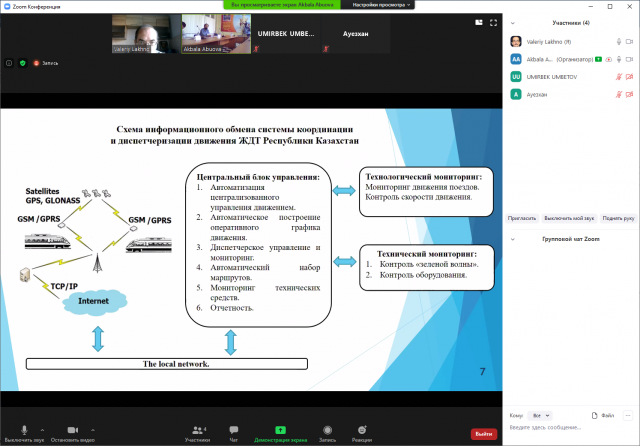The image size is (640, 446).
Task: Select Valeriy Lakhno video thumbnail
Action: click(x=147, y=34)
